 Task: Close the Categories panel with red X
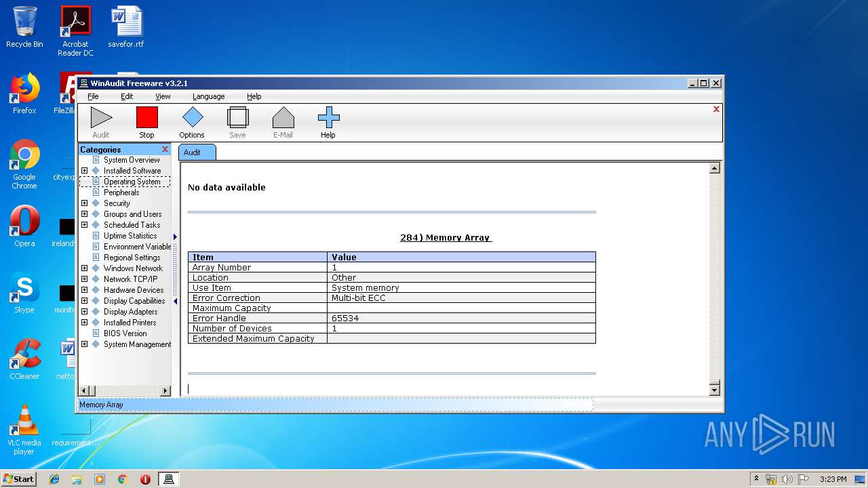click(165, 149)
